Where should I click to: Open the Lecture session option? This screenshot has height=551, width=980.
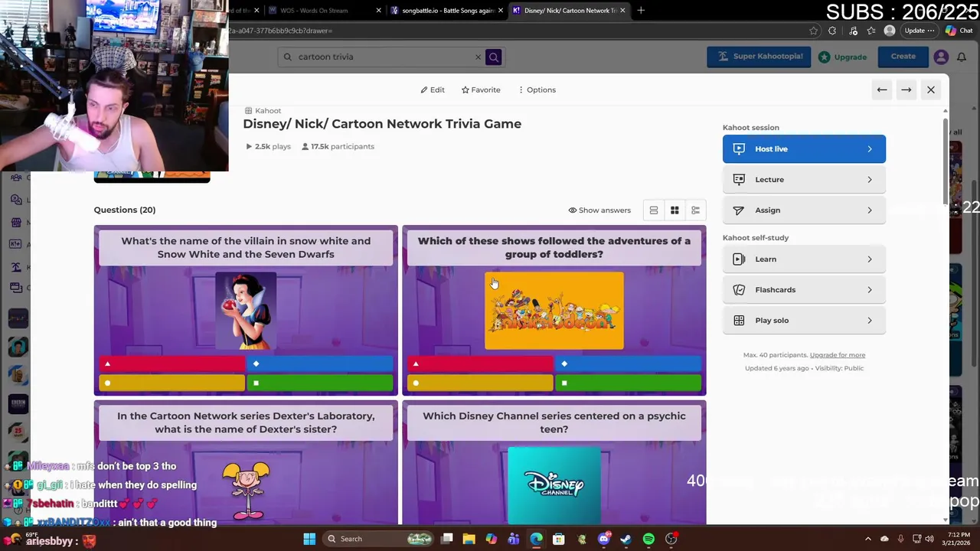pos(804,179)
